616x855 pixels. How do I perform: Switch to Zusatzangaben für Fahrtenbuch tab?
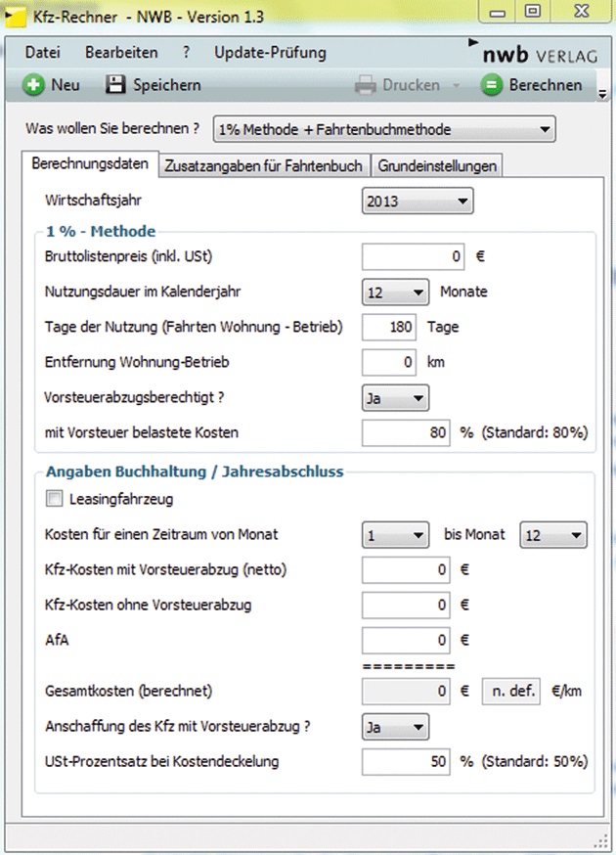[264, 165]
